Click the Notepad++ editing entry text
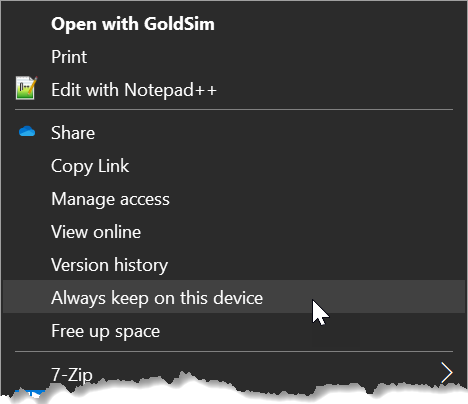Viewport: 468px width, 404px height. coord(134,90)
